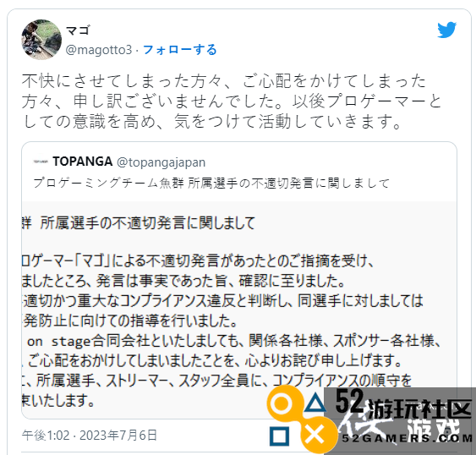Click the Twitter bird logo
The image size is (476, 455).
coord(447,30)
